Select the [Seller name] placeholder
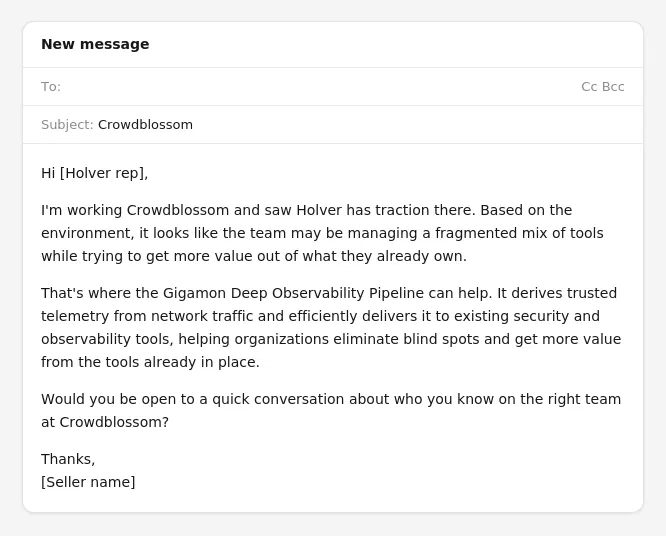The height and width of the screenshot is (536, 666). 88,482
